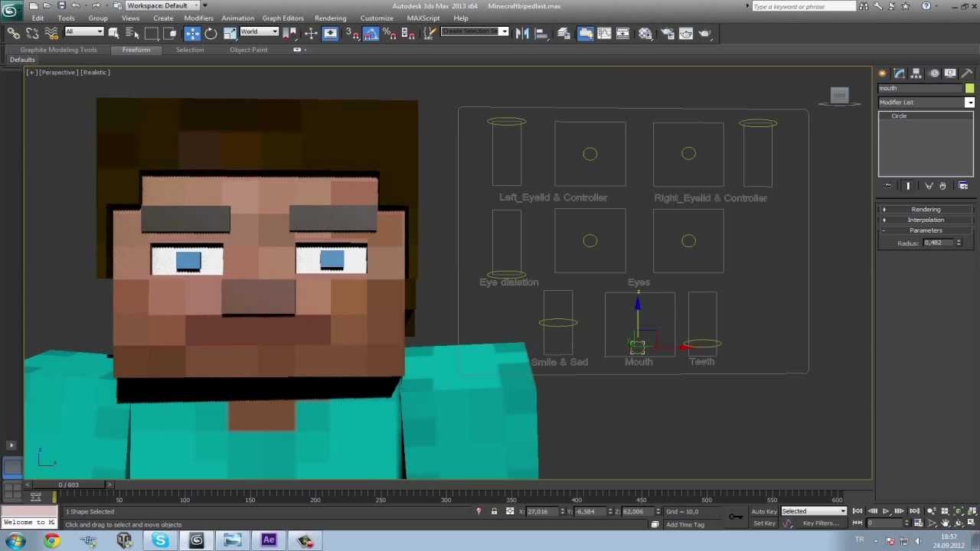Open the Modifiers menu
980x551 pixels.
(198, 18)
